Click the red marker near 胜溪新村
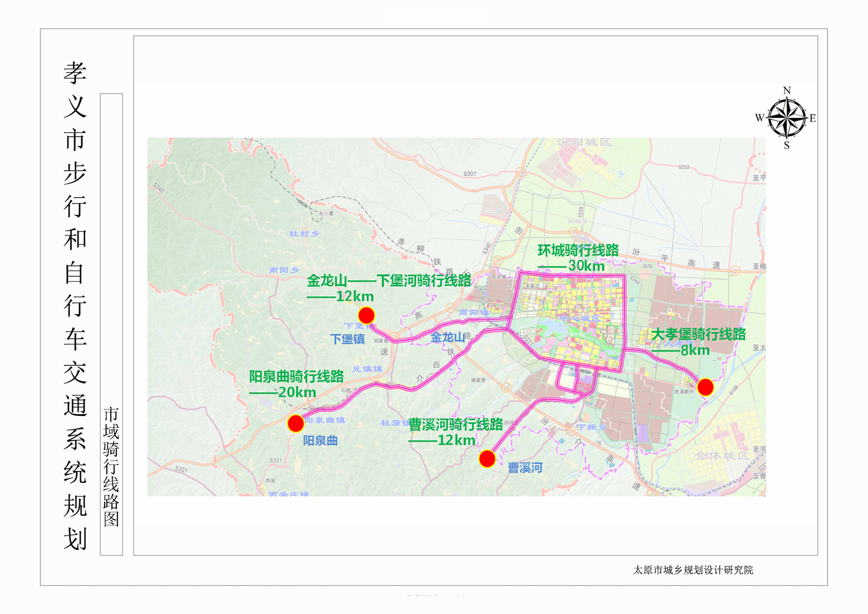The width and height of the screenshot is (868, 614). [x=705, y=387]
